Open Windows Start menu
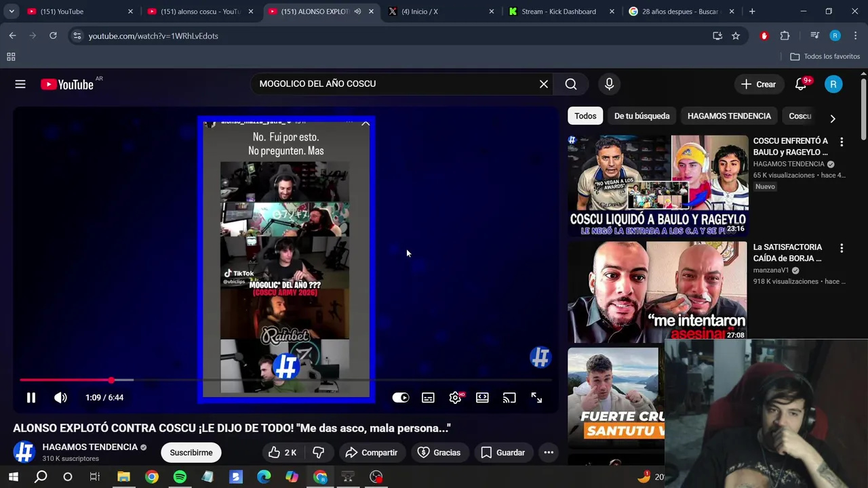Image resolution: width=868 pixels, height=488 pixels. point(14,477)
